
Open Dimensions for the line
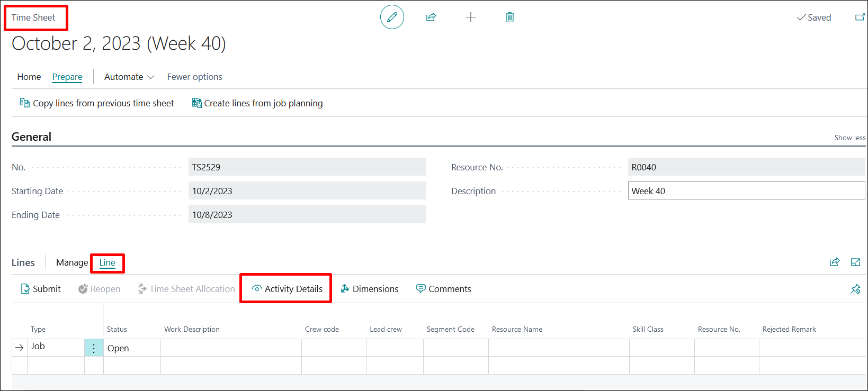click(369, 289)
